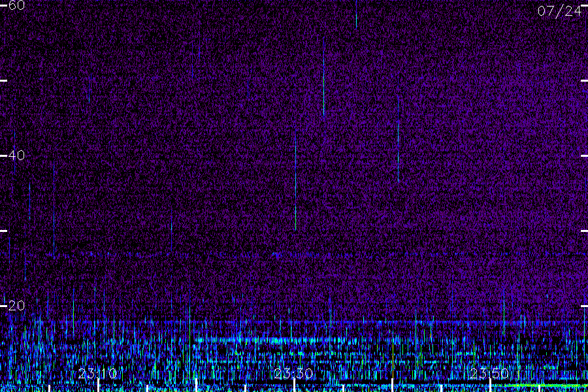Viewport: 588px width, 392px height.
Task: Click the 23:50 time label
Action: 489,374
